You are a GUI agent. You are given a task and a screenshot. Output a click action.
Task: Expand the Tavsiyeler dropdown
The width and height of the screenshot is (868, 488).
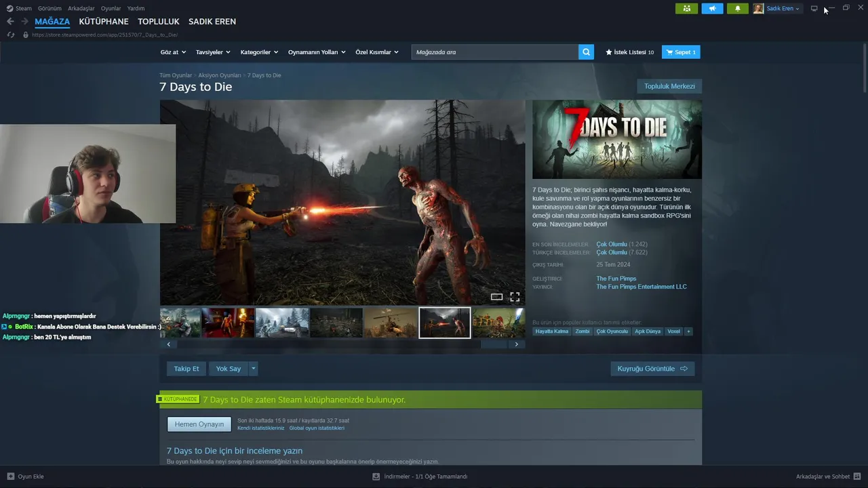tap(213, 52)
